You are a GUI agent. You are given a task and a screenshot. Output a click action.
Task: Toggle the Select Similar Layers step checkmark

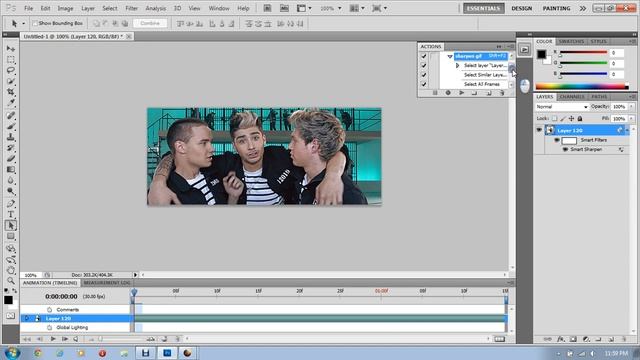(x=424, y=75)
